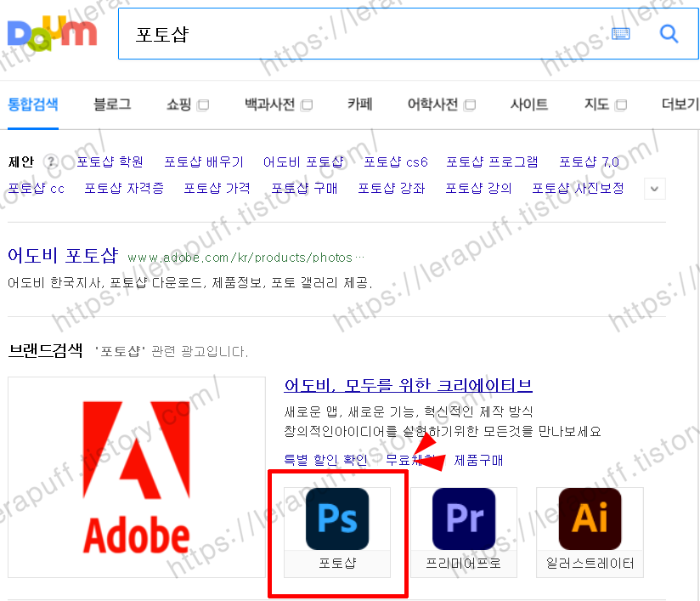Image resolution: width=700 pixels, height=601 pixels.
Task: Click suggestion 포토샵 프로그램
Action: pyautogui.click(x=492, y=162)
